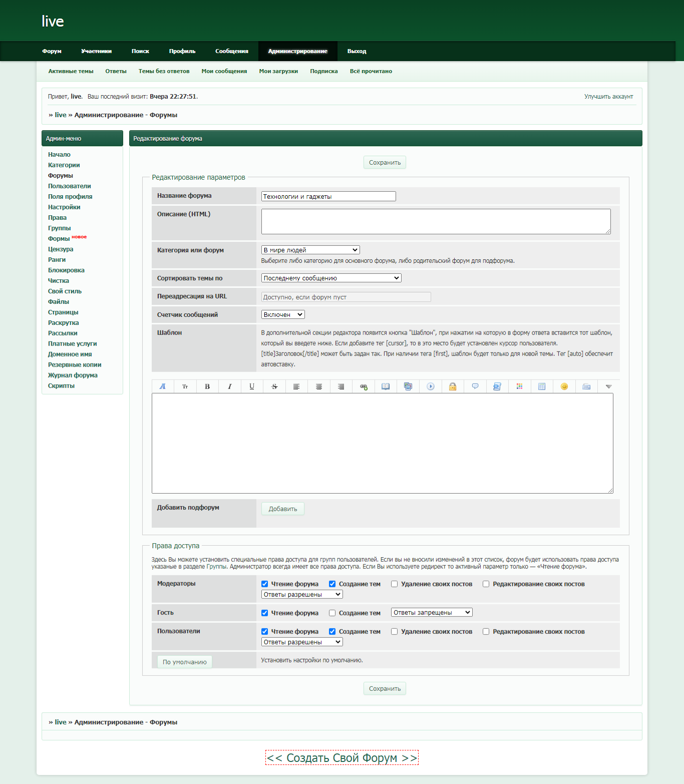This screenshot has width=684, height=784.
Task: Open the Profile tab in navigation
Action: tap(182, 51)
